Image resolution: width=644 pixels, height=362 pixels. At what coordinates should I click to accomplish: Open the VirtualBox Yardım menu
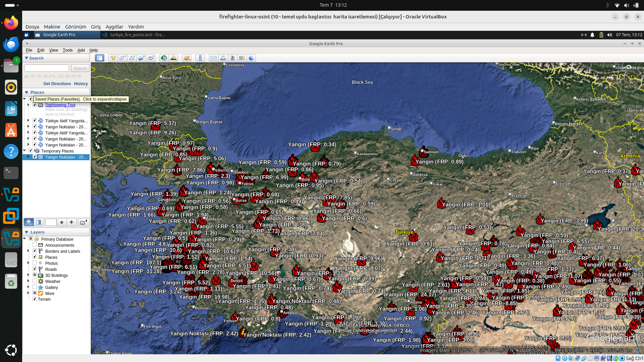pos(136,27)
